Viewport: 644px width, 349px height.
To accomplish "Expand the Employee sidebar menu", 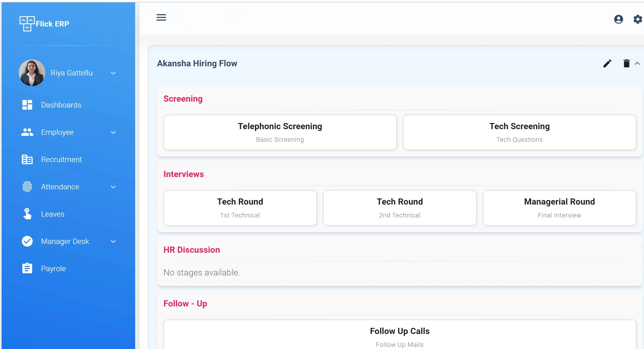I will 113,132.
